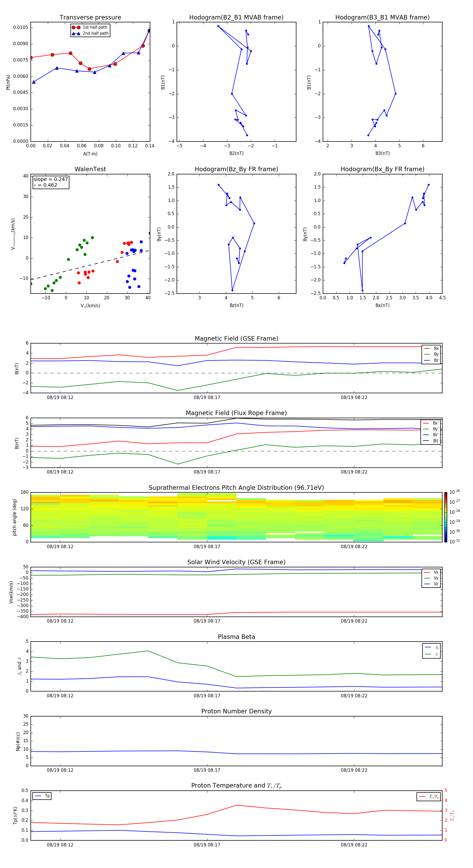Select the Bx legend entry in GSE Frame
473x868 pixels.
[x=431, y=349]
